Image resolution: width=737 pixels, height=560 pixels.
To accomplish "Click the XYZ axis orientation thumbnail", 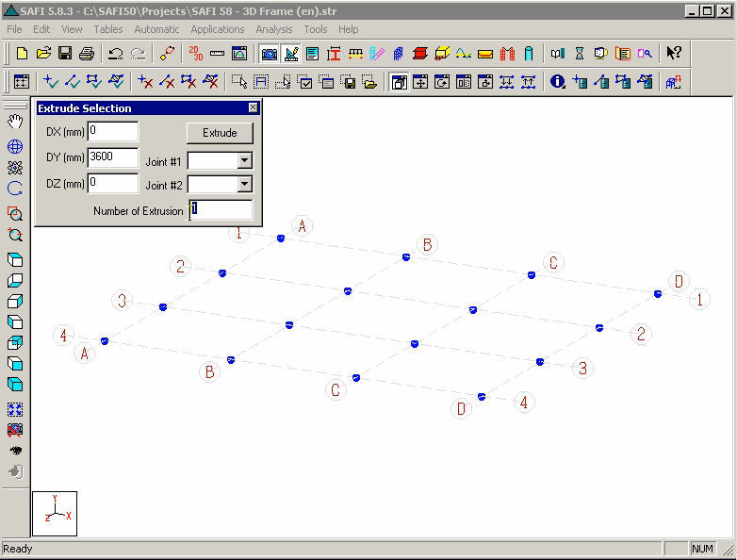I will point(55,514).
